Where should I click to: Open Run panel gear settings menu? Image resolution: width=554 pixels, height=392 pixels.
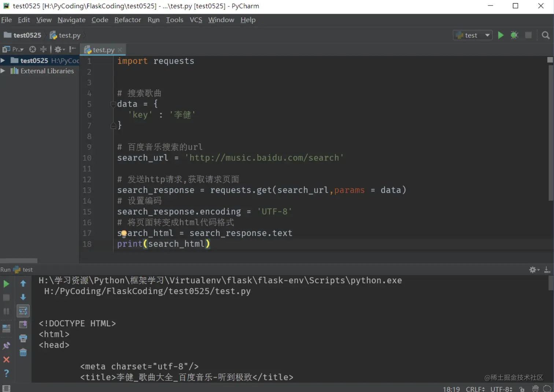pyautogui.click(x=534, y=270)
